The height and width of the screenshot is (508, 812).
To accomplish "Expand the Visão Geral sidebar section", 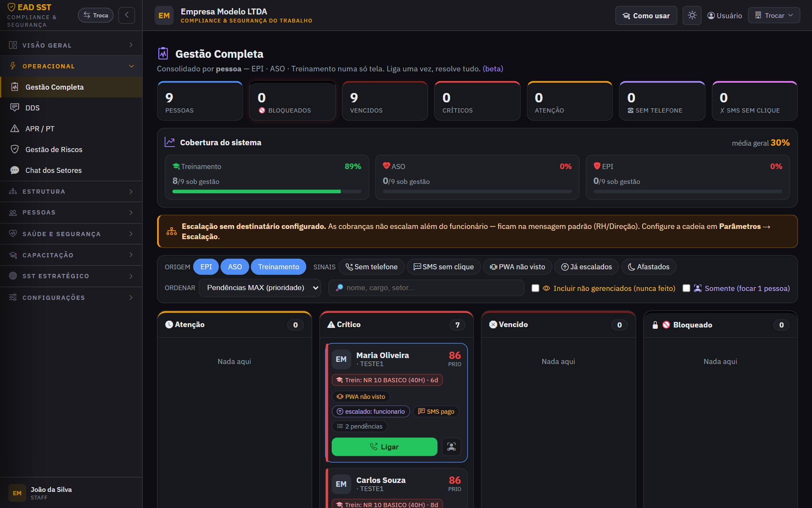I will click(x=71, y=45).
